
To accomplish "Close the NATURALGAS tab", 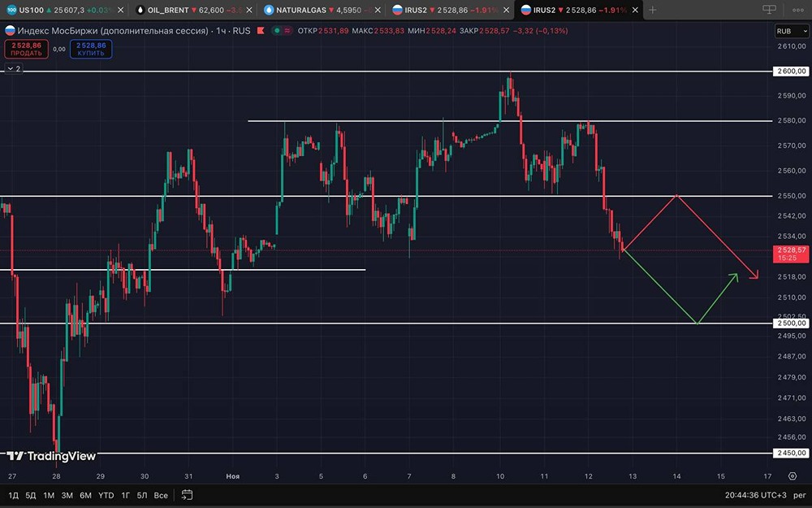I will click(x=377, y=10).
